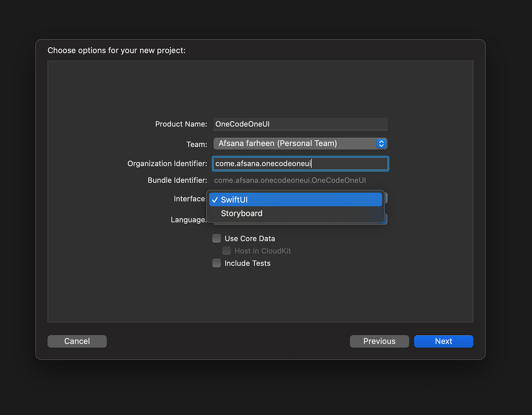Enable the Use Core Data checkbox
This screenshot has width=532, height=415.
(x=217, y=238)
